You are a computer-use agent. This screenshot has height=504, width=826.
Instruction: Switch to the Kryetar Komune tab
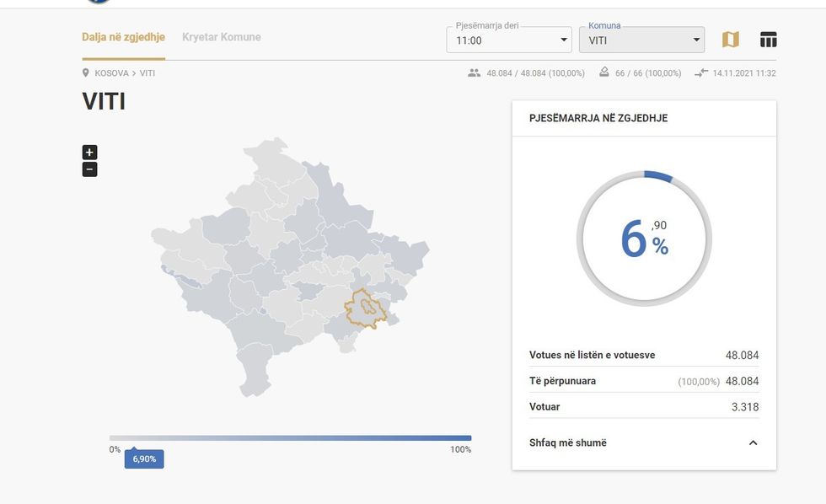pos(222,37)
